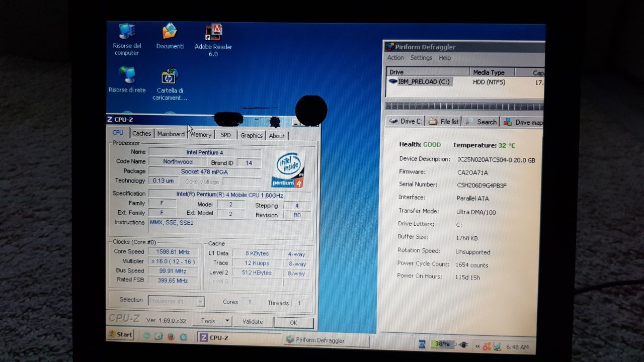Switch to the Graphics tab
Viewport: 644px width, 362px height.
251,135
